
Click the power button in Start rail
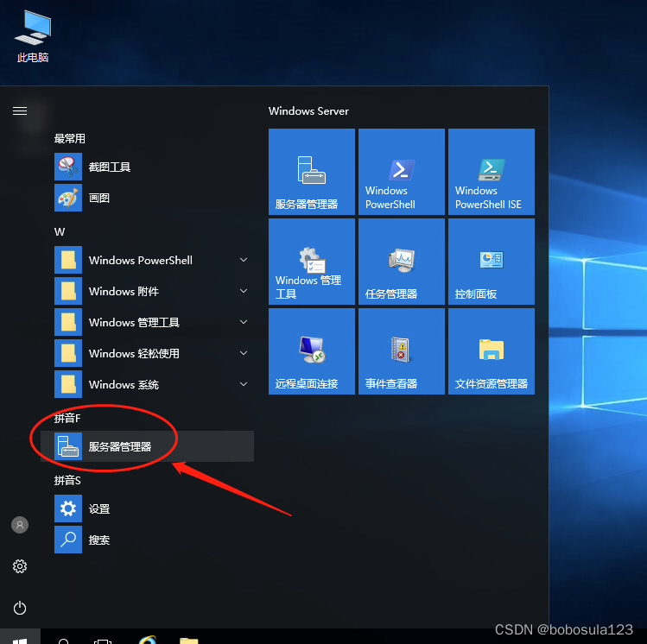click(x=20, y=608)
